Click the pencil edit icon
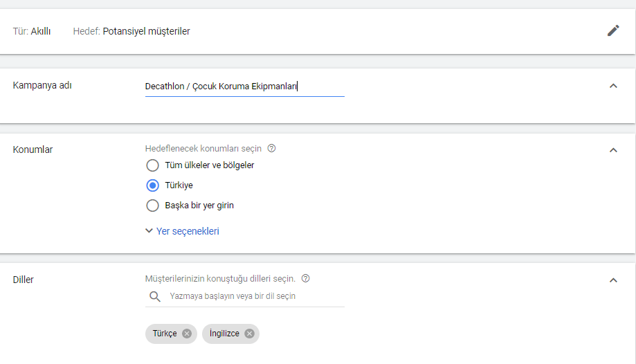This screenshot has width=636, height=364. tap(613, 30)
